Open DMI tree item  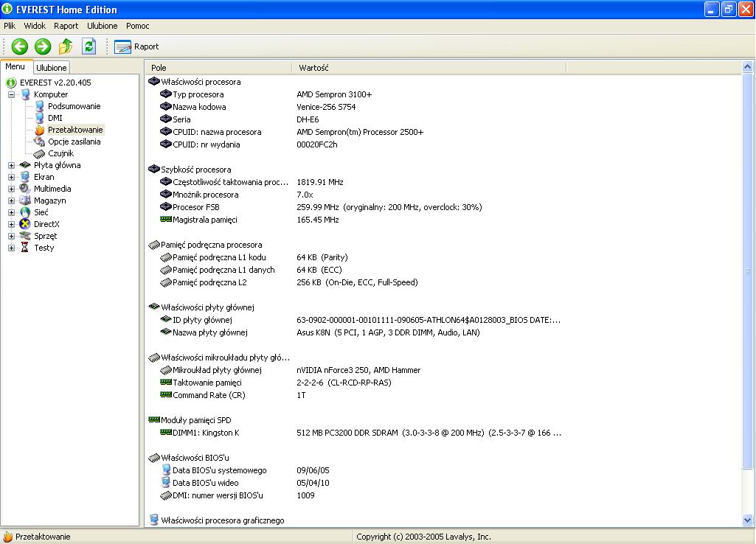click(55, 118)
